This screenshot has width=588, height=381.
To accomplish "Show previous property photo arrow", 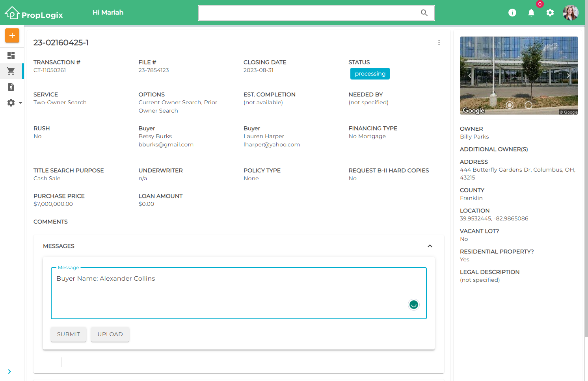I will 470,76.
